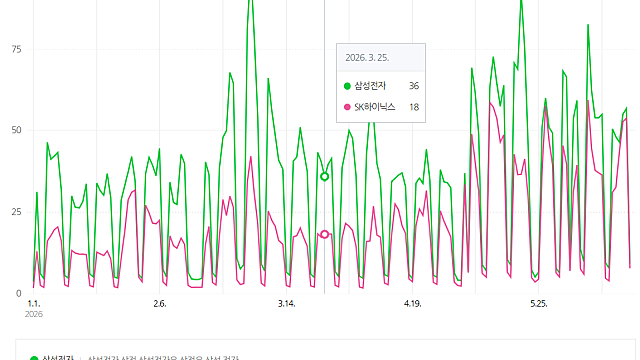Click the 5.25. date label on x-axis

[x=539, y=304]
